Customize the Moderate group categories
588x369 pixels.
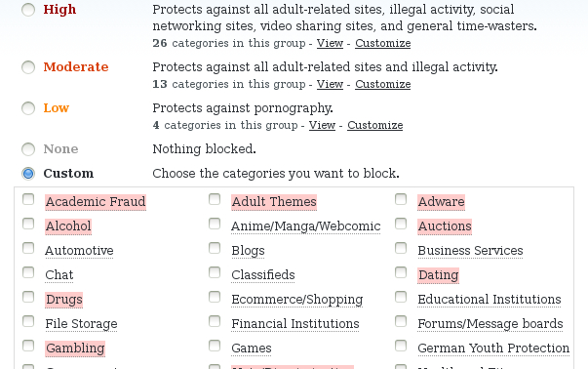(x=383, y=84)
